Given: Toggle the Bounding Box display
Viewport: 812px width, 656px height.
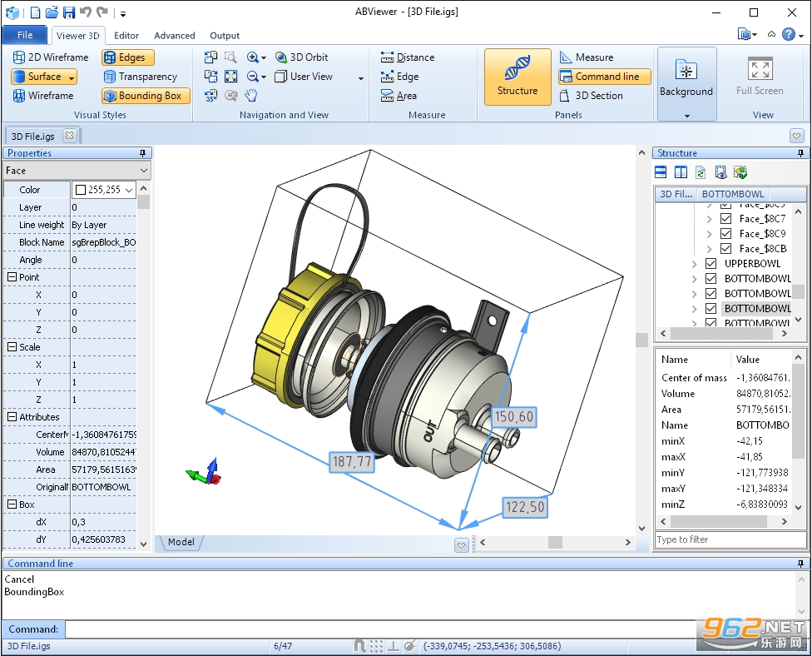Looking at the screenshot, I should tap(146, 96).
